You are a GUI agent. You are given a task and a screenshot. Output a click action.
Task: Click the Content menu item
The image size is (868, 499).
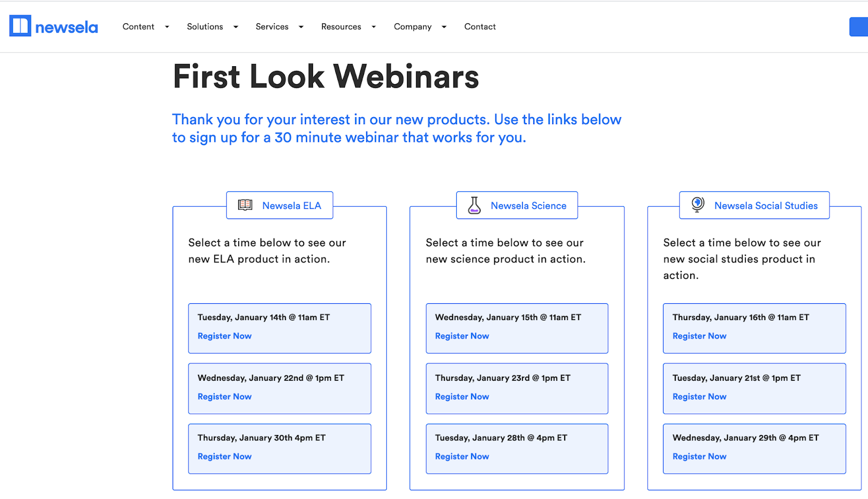click(138, 27)
